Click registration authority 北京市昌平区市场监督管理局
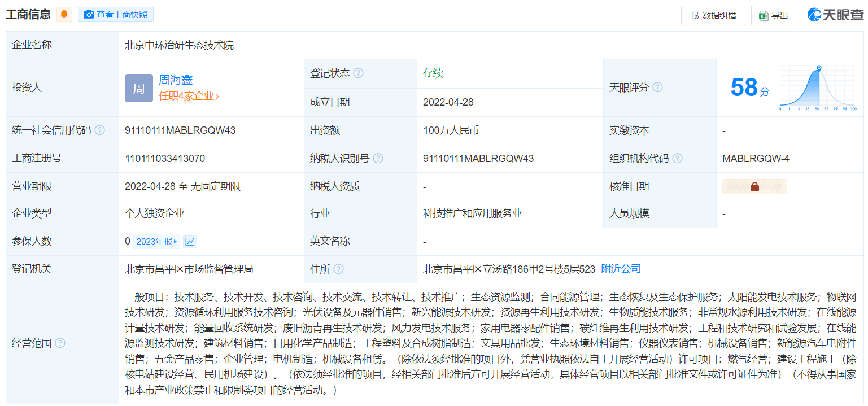 coord(189,269)
